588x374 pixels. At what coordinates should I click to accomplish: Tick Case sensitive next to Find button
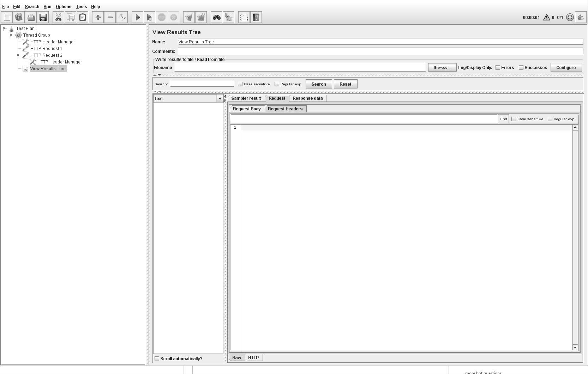click(514, 119)
